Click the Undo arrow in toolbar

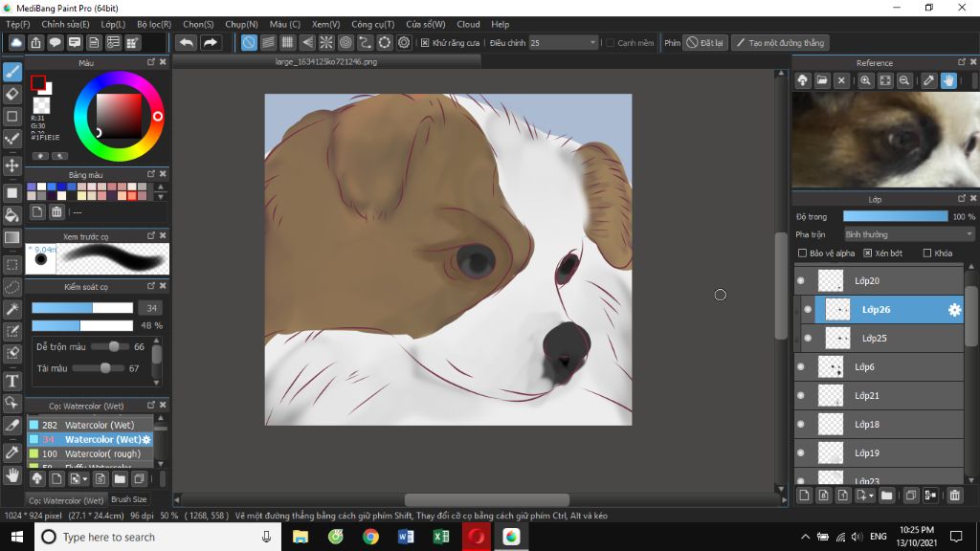tap(187, 43)
